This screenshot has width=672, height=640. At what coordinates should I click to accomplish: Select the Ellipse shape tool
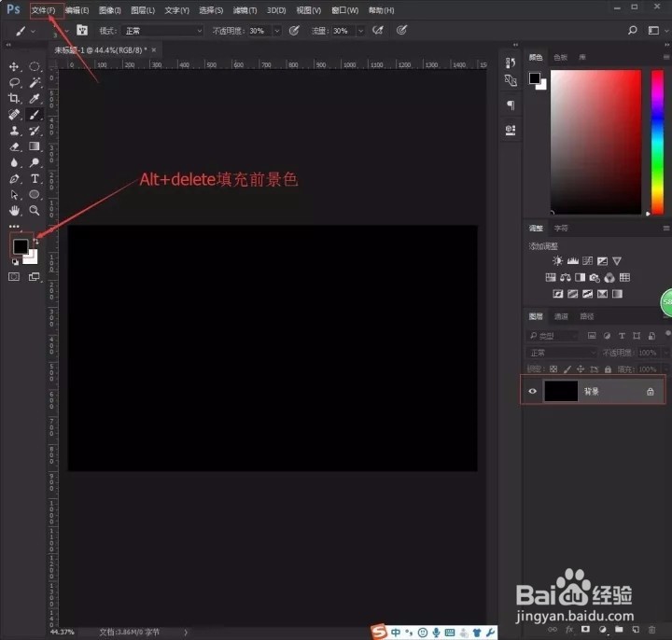click(35, 194)
